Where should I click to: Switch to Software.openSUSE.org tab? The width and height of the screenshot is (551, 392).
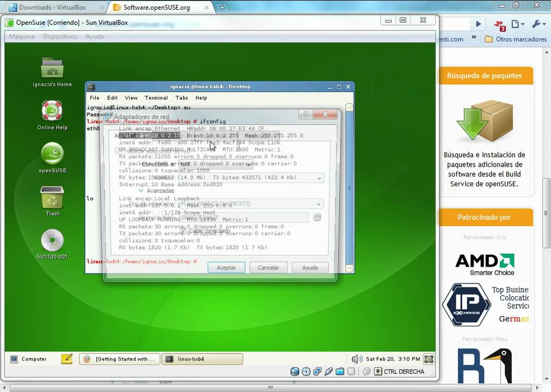161,8
